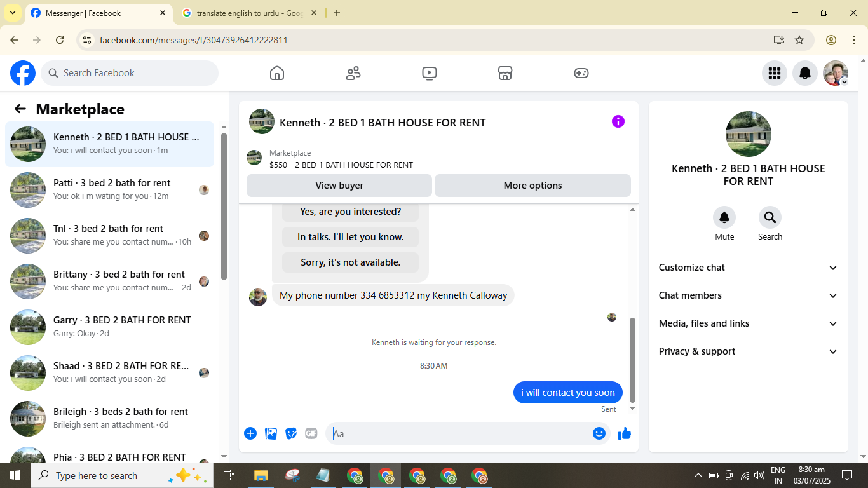Select 'In talks. I'll let you know.' reply
Screen dimensions: 868x488
350,237
